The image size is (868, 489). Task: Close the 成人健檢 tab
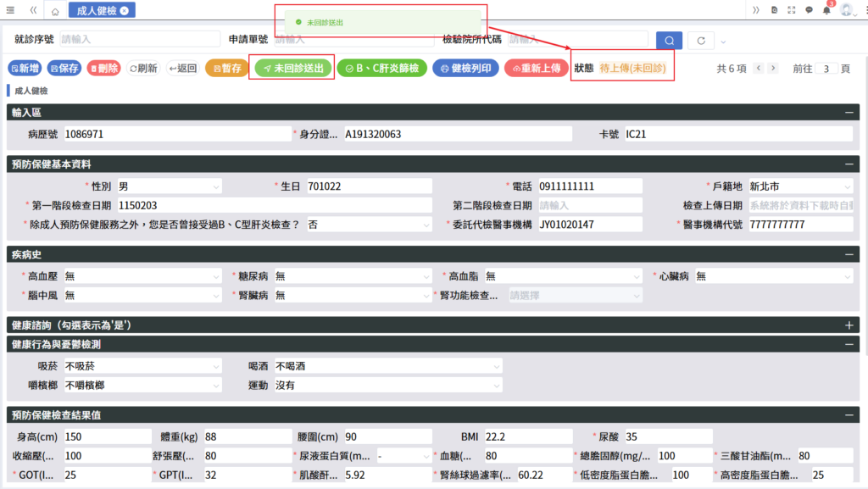pos(125,10)
